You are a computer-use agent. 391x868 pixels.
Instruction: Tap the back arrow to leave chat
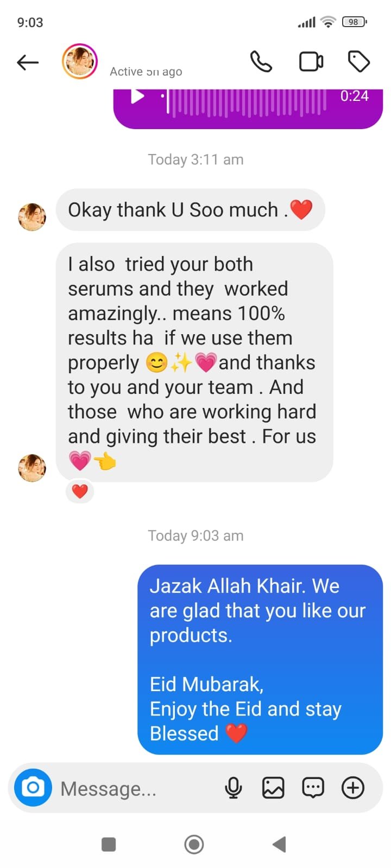(x=28, y=62)
